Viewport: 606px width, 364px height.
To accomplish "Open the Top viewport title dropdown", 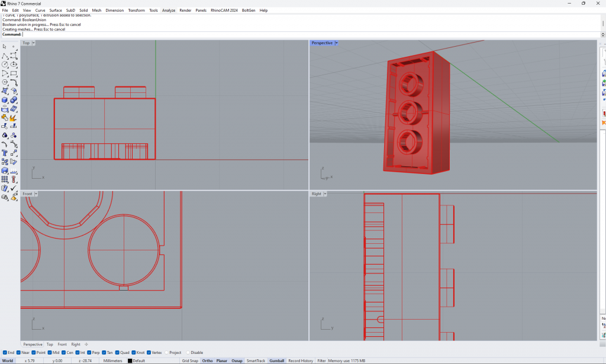I will click(x=34, y=43).
